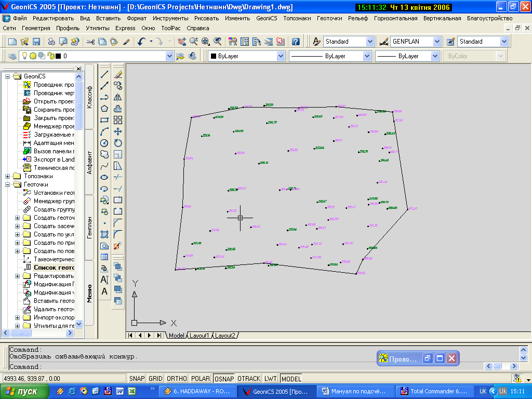Select the Rectangle draw tool
Image resolution: width=532 pixels, height=399 pixels.
(104, 120)
